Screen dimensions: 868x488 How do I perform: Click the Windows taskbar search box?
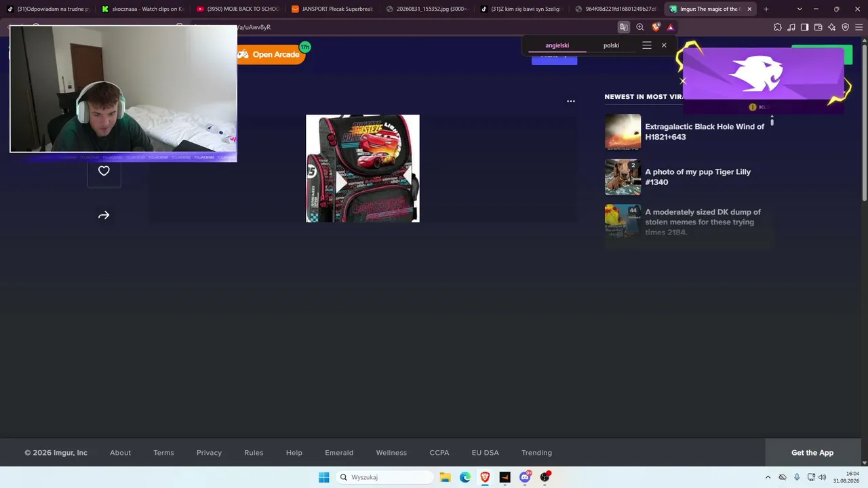(x=385, y=477)
